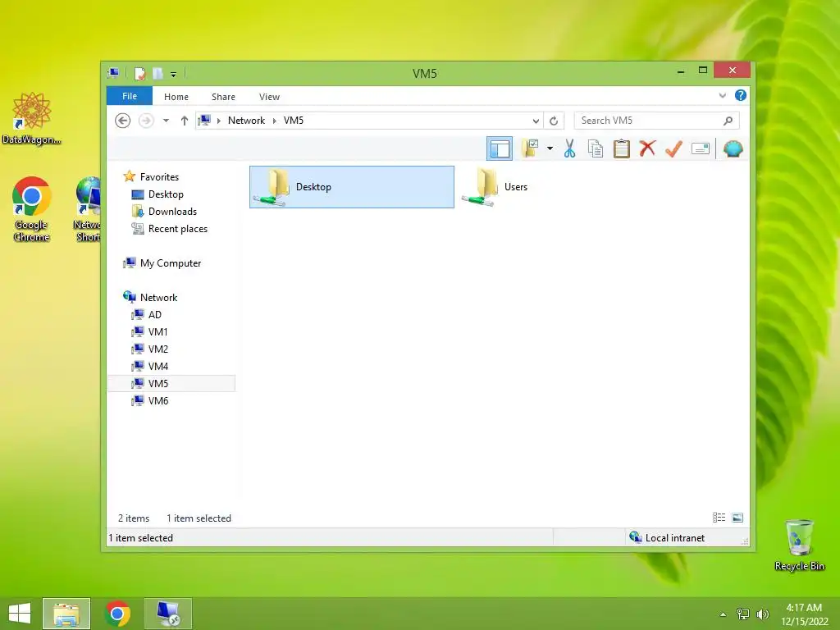
Task: Open the dropdown arrow beside folder options icon
Action: coord(550,148)
